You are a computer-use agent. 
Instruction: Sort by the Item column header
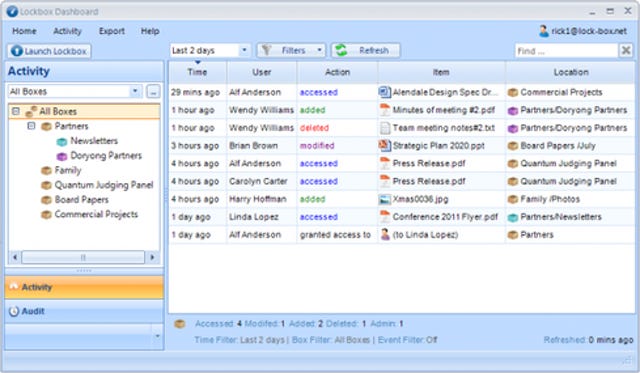coord(441,72)
